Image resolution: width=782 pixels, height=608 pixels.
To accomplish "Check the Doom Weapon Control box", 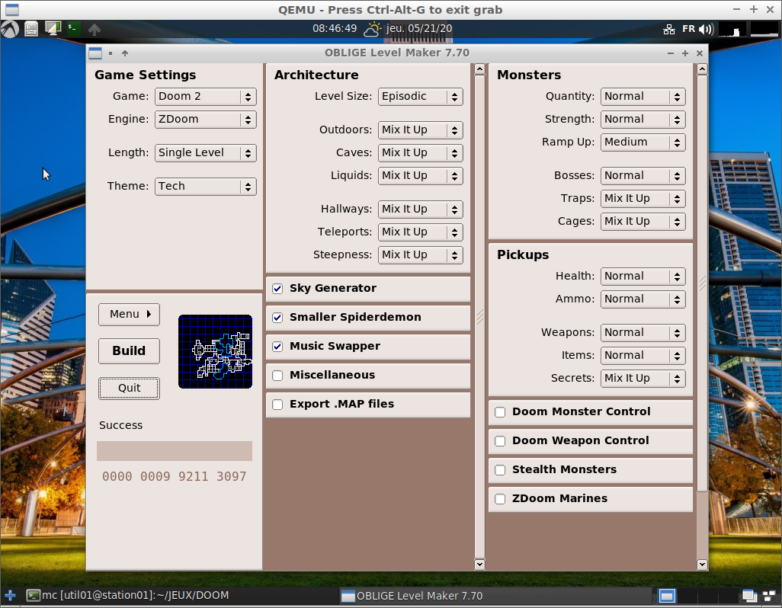I will pos(500,441).
